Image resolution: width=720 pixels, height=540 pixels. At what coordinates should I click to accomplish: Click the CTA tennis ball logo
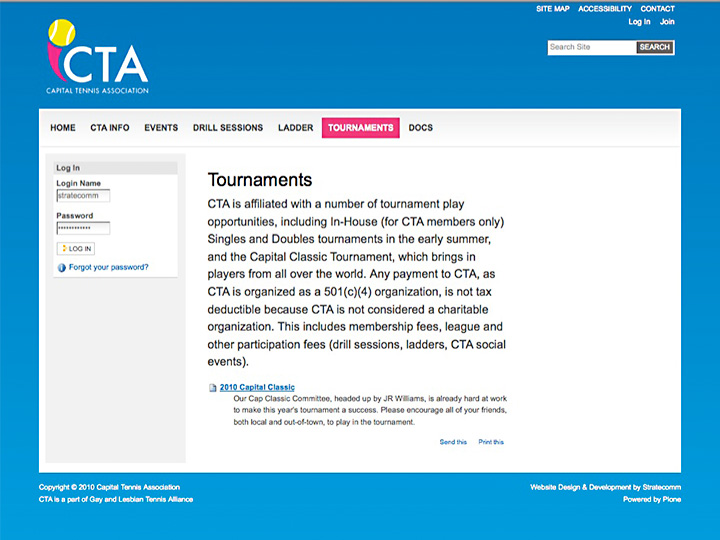point(97,57)
